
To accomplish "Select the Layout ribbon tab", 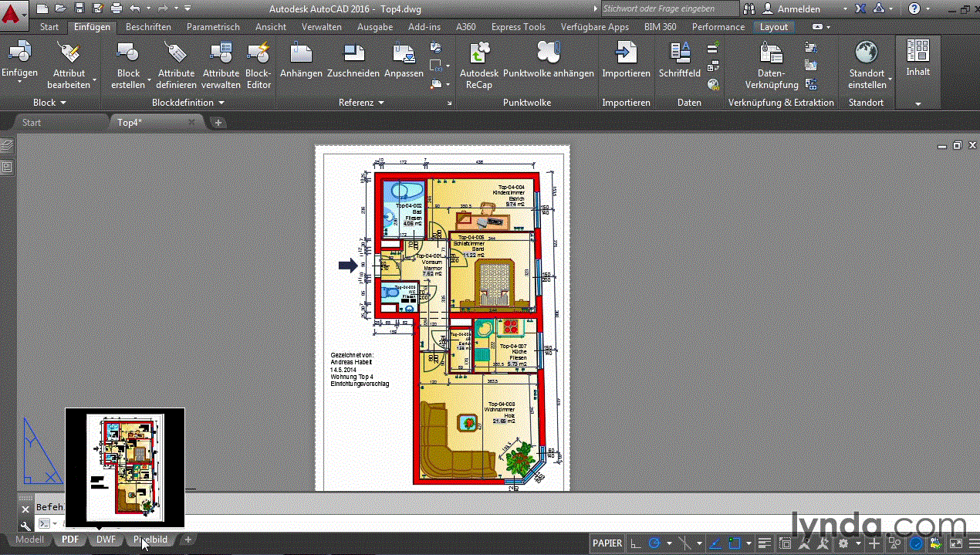I will pyautogui.click(x=774, y=27).
